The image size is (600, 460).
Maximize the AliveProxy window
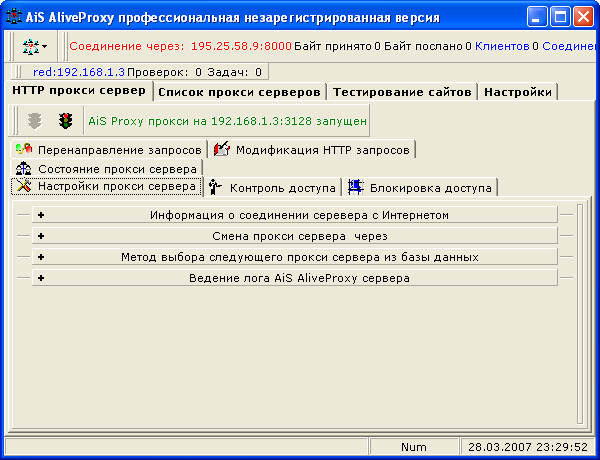click(x=560, y=17)
